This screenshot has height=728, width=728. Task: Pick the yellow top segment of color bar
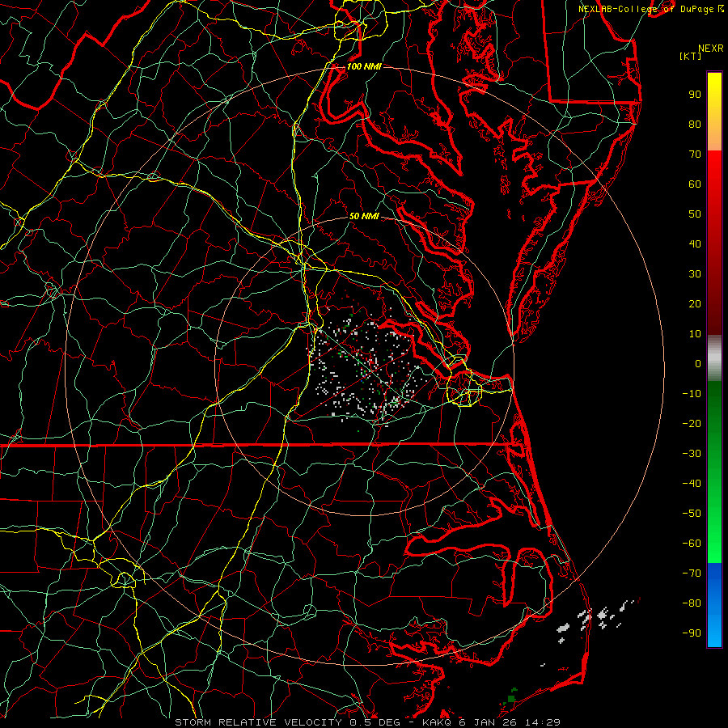click(714, 112)
